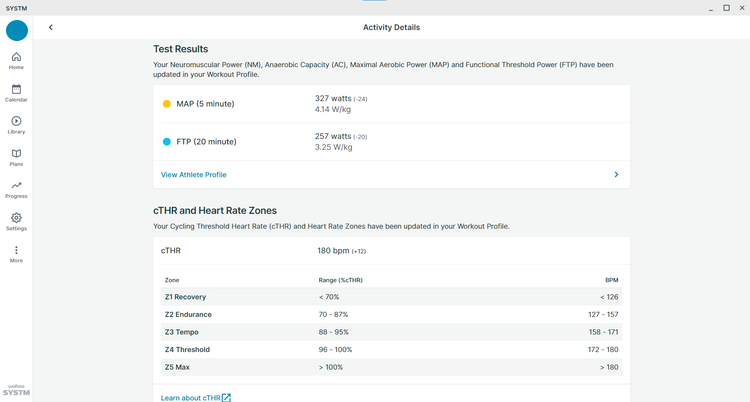Screen dimensions: 750x402
Task: Click the cTHR 180 bpm value row
Action: click(391, 251)
